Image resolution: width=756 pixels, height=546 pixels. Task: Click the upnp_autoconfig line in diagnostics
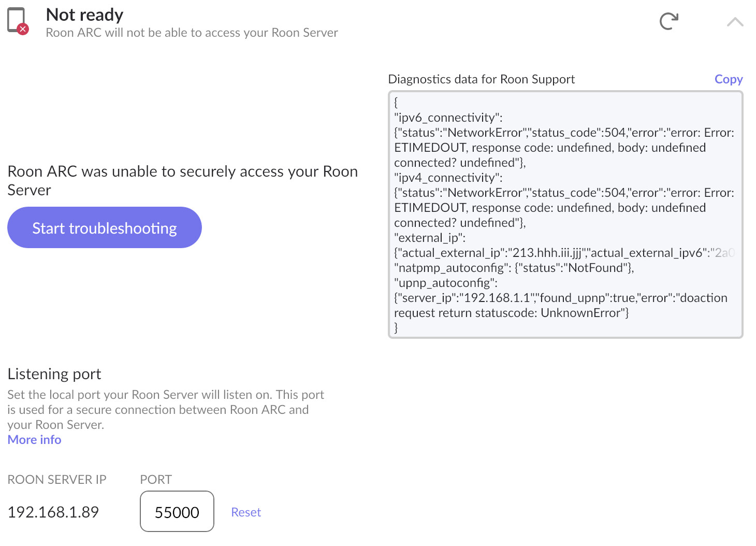(x=446, y=283)
